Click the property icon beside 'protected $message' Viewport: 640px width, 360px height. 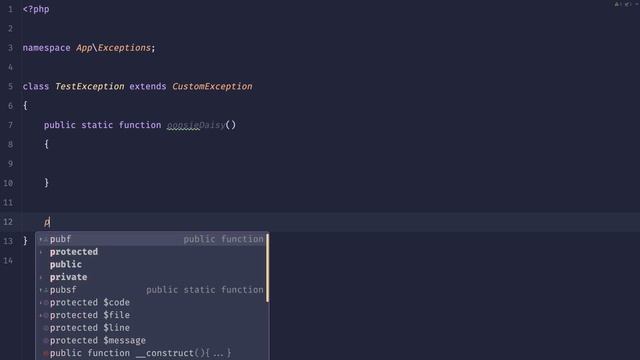46,341
